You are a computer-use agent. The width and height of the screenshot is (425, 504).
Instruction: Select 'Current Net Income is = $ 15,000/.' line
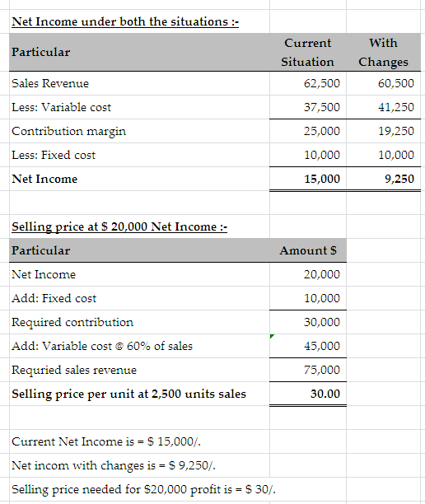[106, 441]
